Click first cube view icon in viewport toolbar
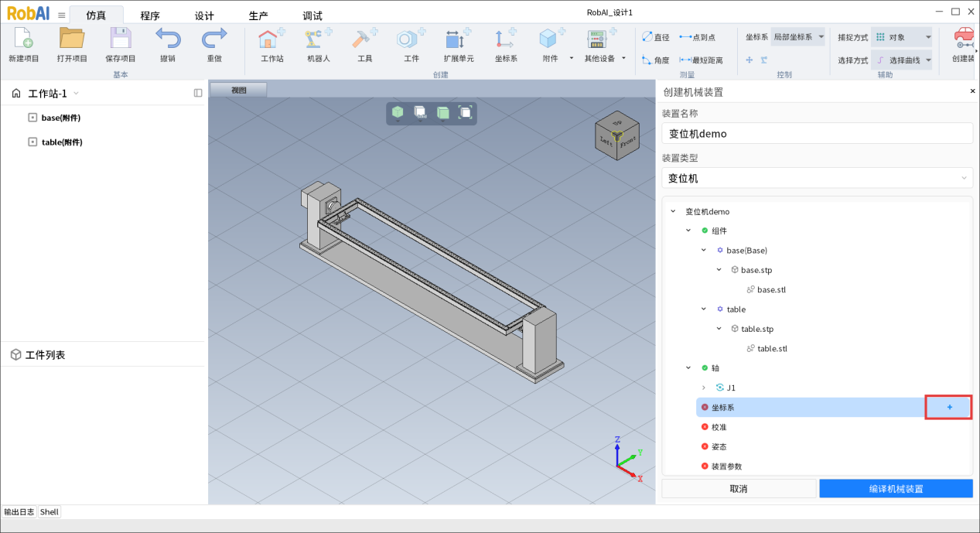 click(x=398, y=113)
